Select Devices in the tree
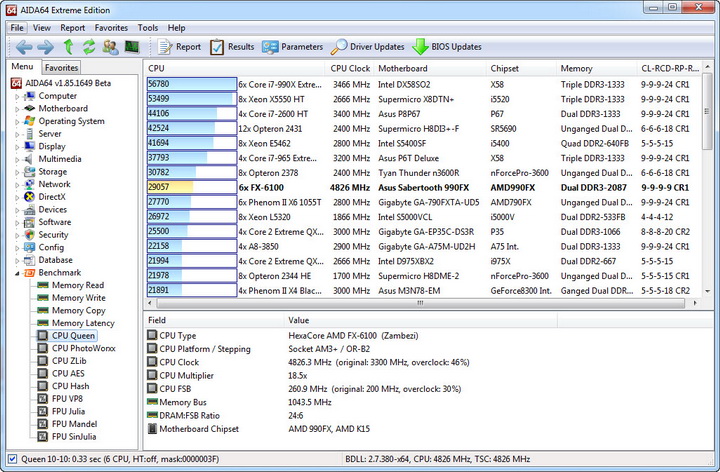Screen dimensions: 720x472 point(52,209)
